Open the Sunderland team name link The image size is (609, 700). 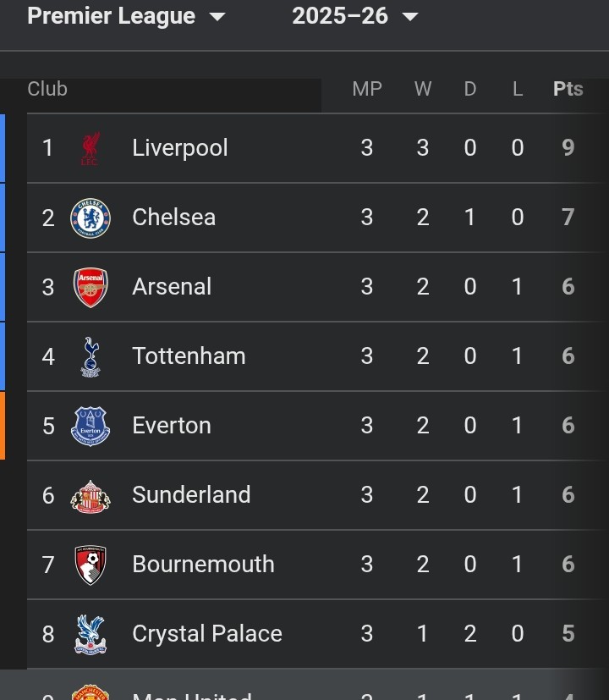(191, 495)
